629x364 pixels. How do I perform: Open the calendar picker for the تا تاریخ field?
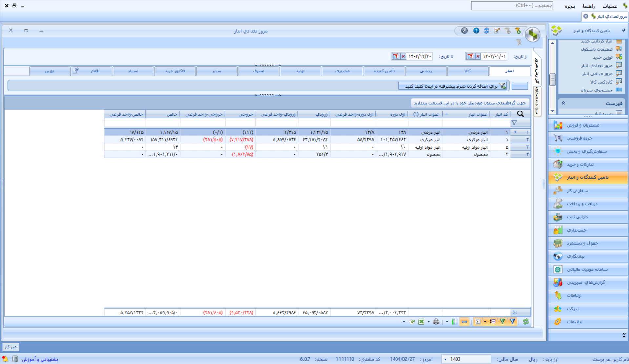pyautogui.click(x=396, y=56)
